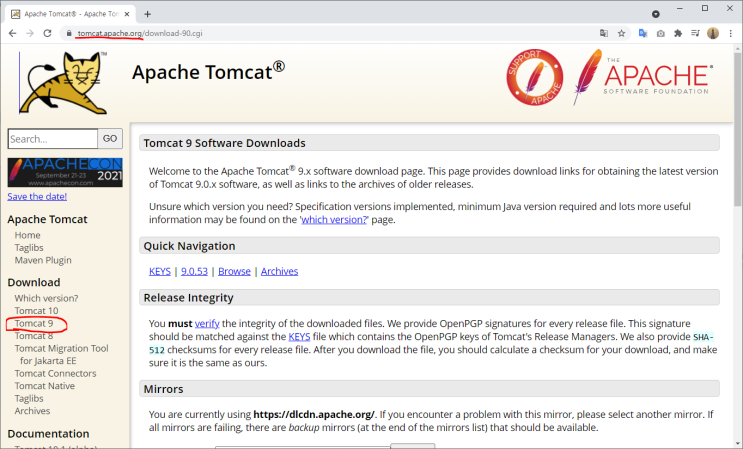Click the Documentation sidebar heading

[x=48, y=434]
